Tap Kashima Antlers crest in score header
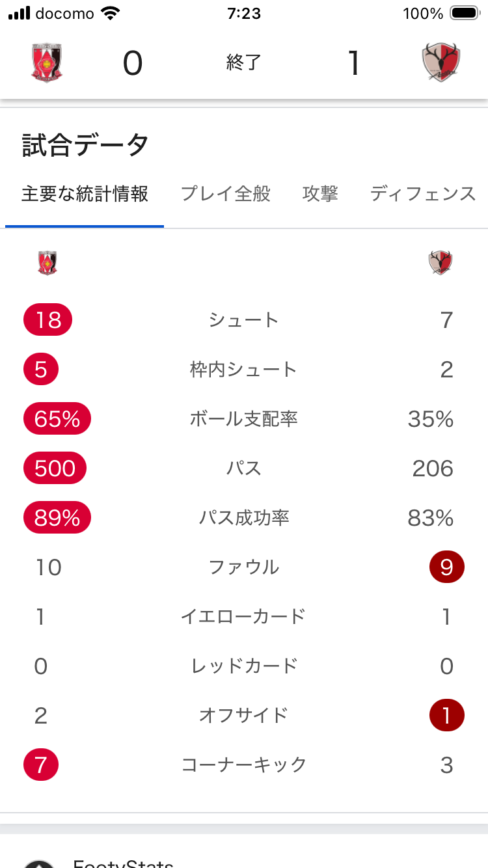Viewport: 488px width, 868px height. coord(441,63)
